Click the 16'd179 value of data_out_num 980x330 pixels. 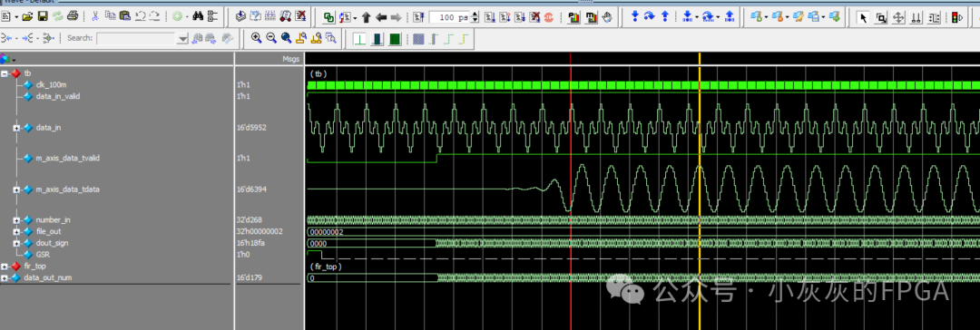(249, 277)
